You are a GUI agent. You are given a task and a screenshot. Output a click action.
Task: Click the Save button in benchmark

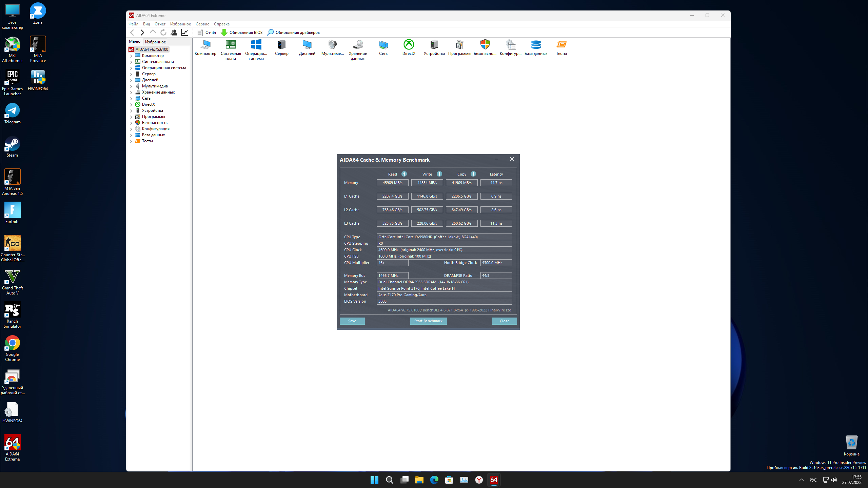(x=352, y=321)
